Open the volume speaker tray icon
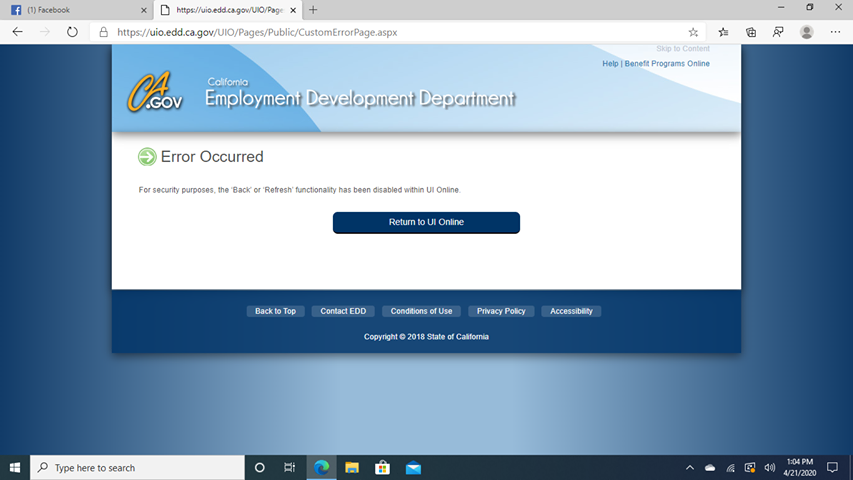The width and height of the screenshot is (853, 480). 769,467
